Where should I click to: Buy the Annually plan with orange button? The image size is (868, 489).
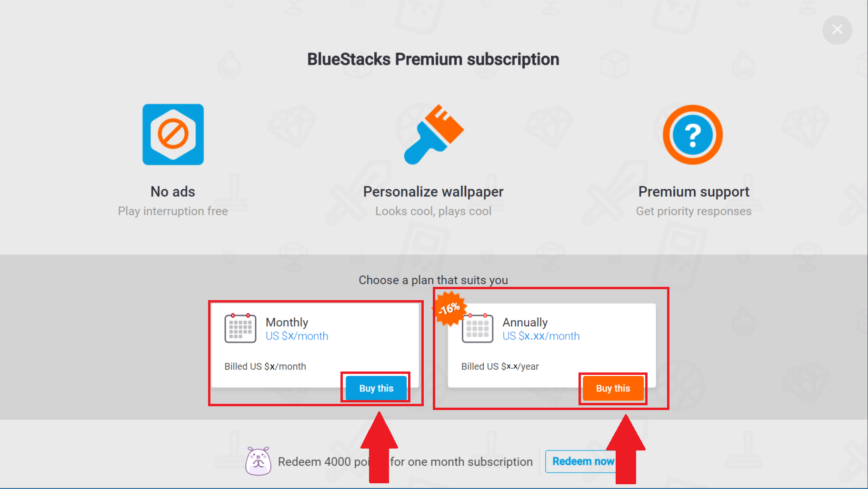613,388
